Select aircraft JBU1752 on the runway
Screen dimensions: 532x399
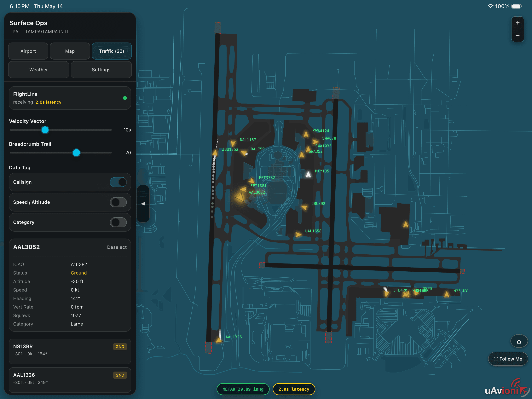point(215,153)
